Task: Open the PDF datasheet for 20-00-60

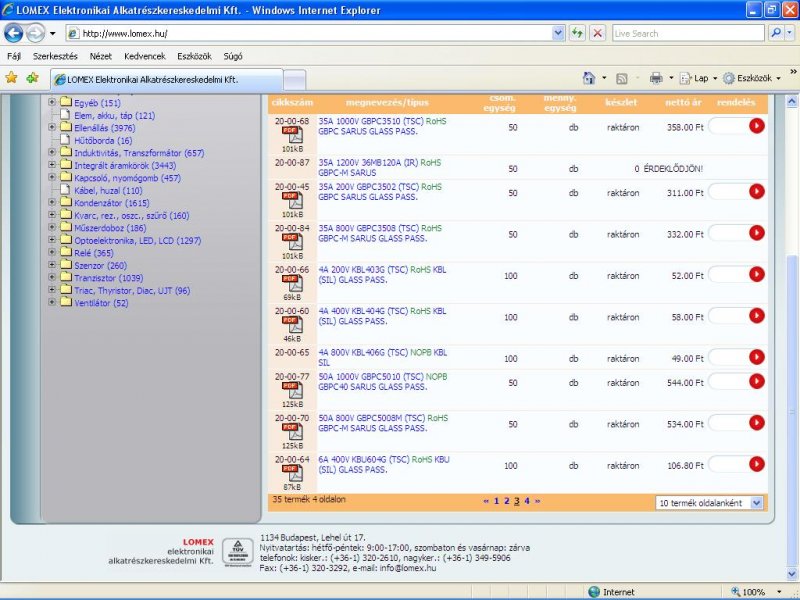Action: tap(292, 325)
